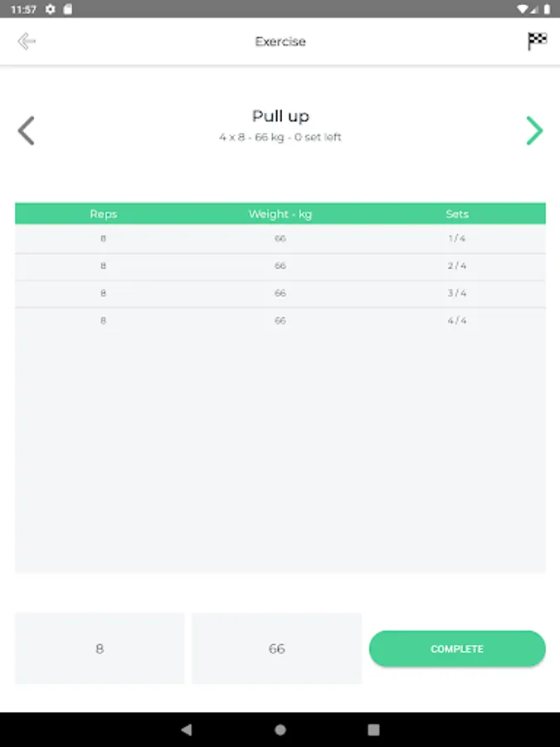Select the set 3 / 4 row
This screenshot has height=747, width=560.
pos(280,294)
